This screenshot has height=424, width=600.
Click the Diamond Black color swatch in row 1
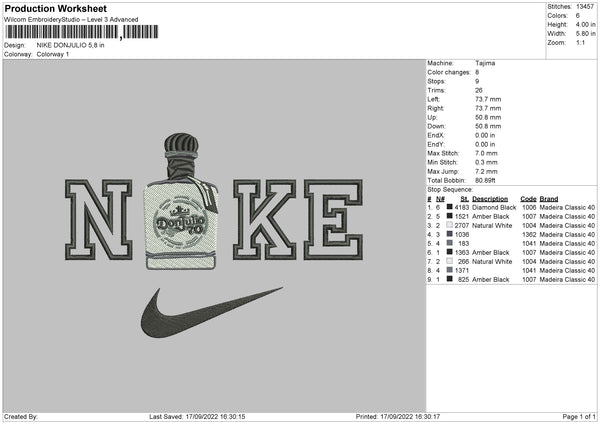(450, 207)
